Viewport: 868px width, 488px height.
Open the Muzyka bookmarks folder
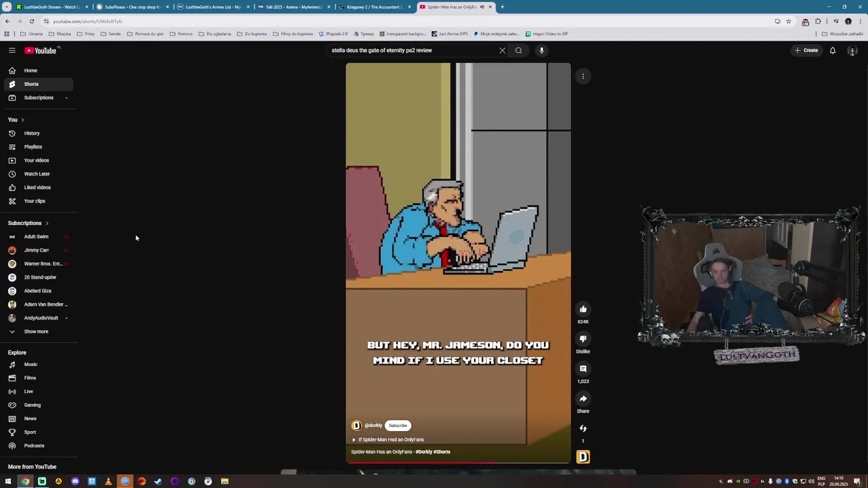60,33
